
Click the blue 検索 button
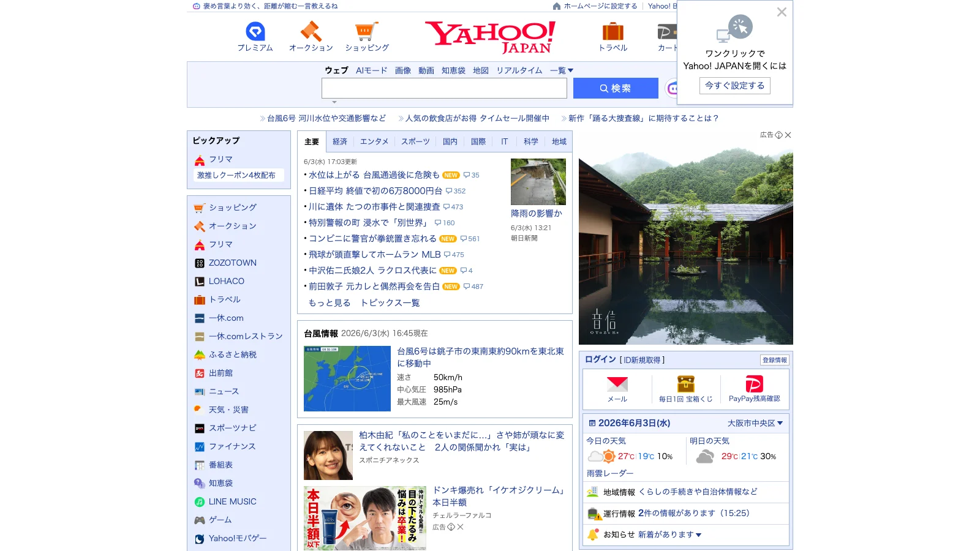coord(616,88)
